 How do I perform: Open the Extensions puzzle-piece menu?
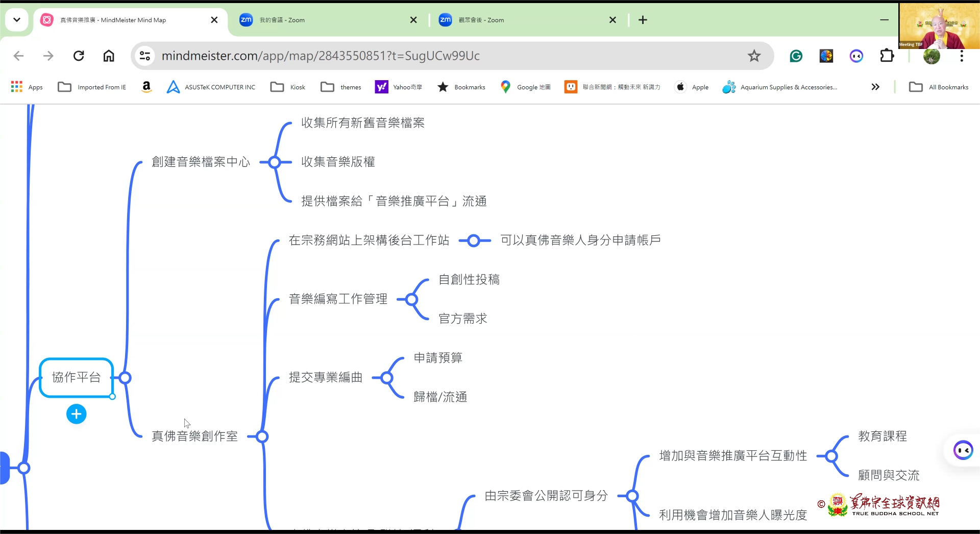point(887,56)
